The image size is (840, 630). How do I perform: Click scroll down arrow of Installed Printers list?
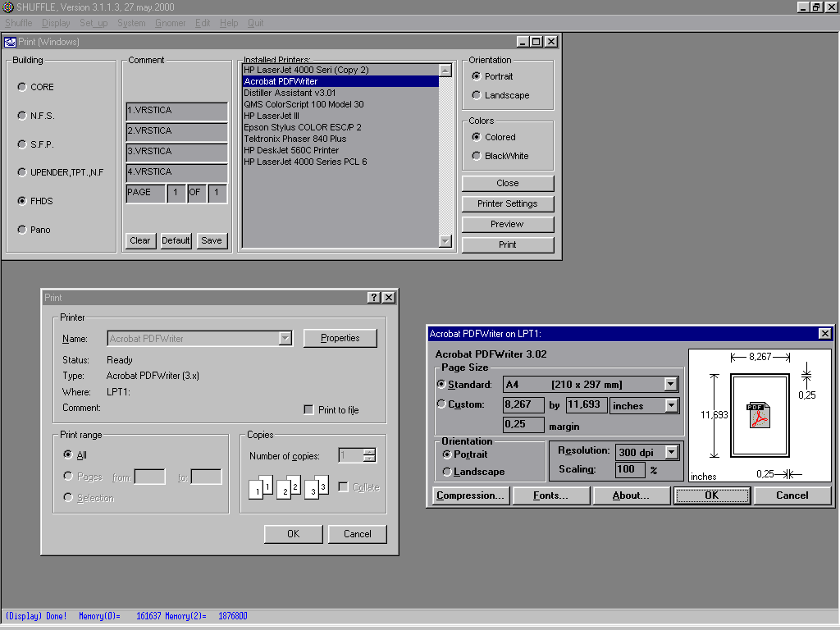[445, 241]
